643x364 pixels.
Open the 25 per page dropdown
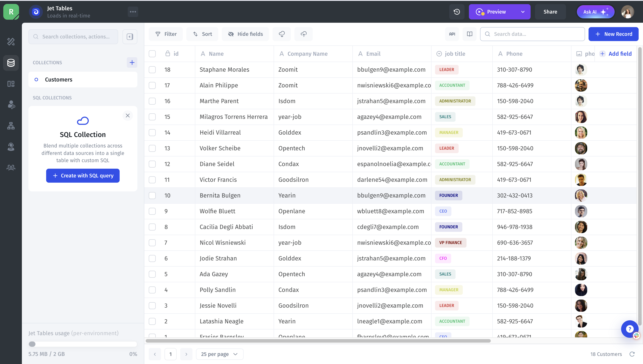pos(219,354)
